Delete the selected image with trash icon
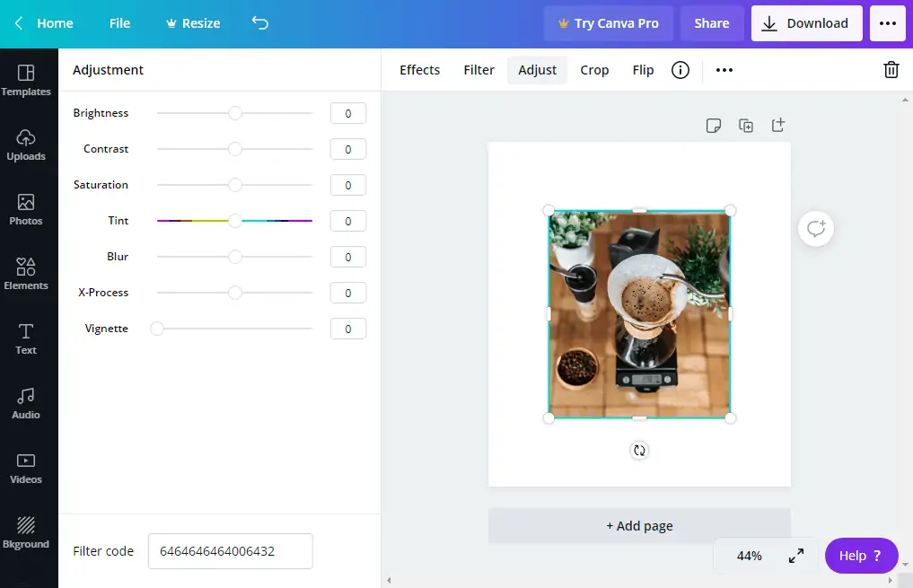This screenshot has height=588, width=913. pos(891,70)
